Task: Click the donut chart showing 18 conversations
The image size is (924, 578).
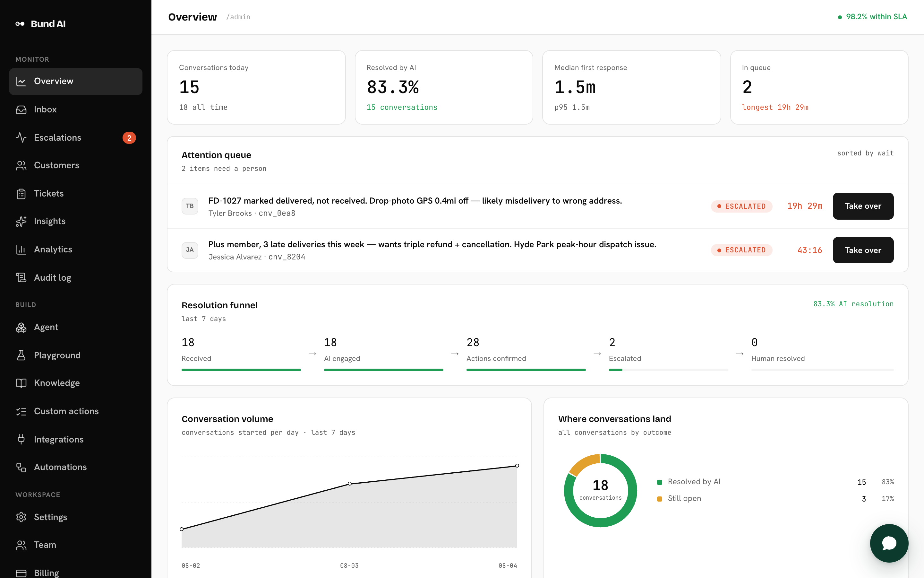Action: tap(600, 490)
